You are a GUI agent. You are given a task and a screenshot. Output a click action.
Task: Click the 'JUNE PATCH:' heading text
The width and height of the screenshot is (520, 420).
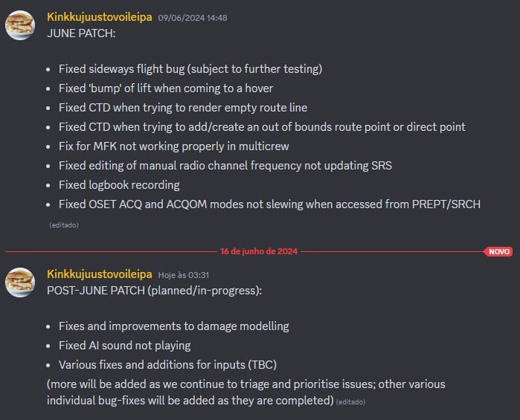[81, 33]
